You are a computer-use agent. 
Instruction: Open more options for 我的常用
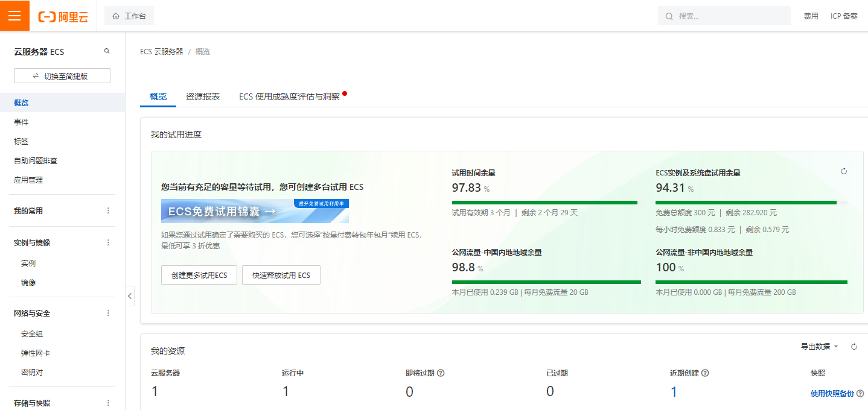(109, 211)
